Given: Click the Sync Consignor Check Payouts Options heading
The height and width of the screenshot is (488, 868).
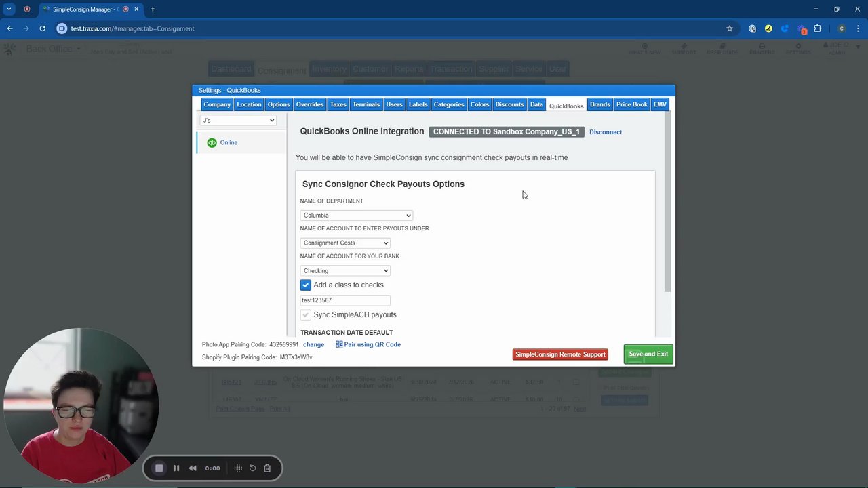Looking at the screenshot, I should [x=383, y=184].
